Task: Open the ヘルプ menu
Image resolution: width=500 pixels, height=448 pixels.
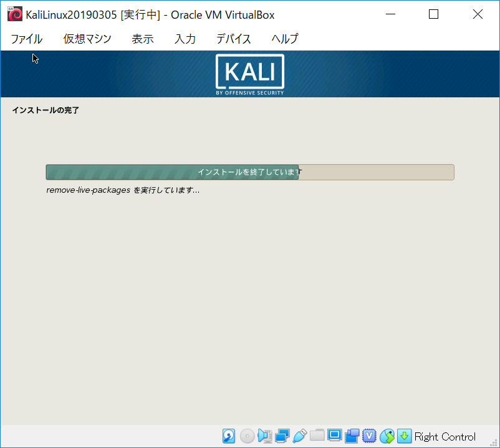Action: [285, 39]
